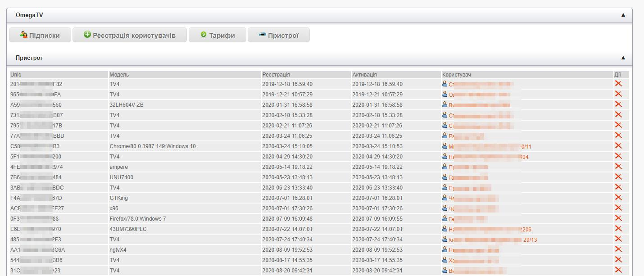The height and width of the screenshot is (276, 644).
Task: Delete the 43UM7390PLC device
Action: tap(618, 229)
